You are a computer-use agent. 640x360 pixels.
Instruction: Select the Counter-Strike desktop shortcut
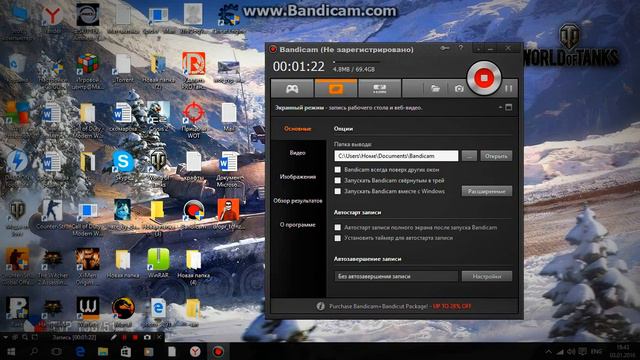click(x=52, y=215)
